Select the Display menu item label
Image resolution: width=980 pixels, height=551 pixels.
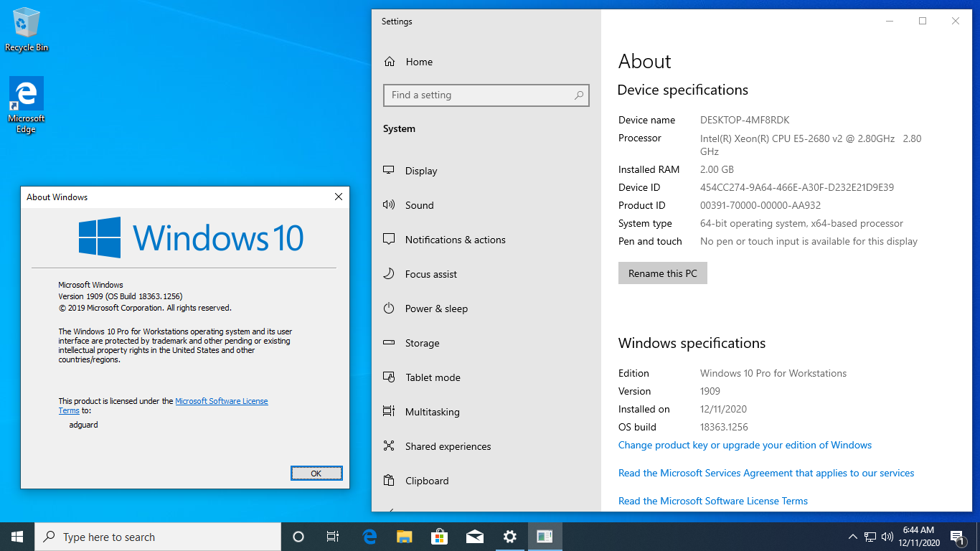[421, 171]
